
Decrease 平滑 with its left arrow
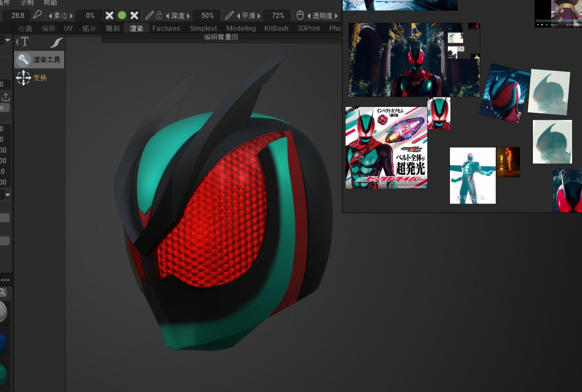pyautogui.click(x=238, y=16)
